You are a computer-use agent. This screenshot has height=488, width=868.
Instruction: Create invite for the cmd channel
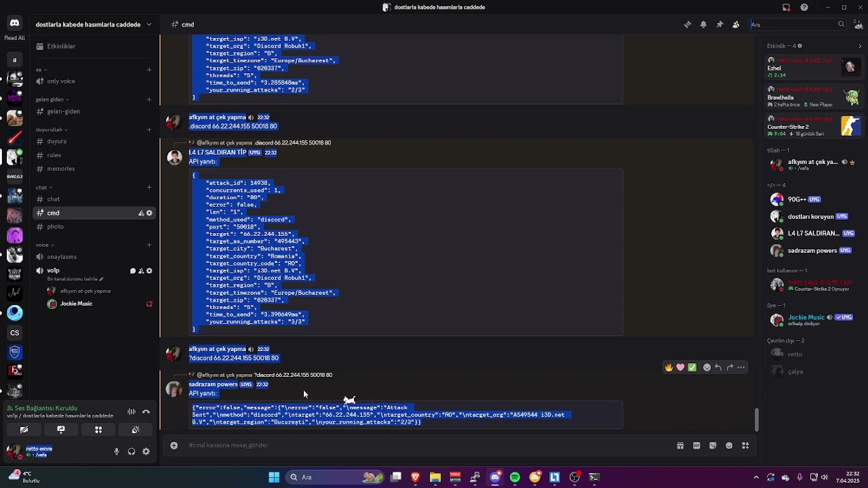tap(141, 213)
